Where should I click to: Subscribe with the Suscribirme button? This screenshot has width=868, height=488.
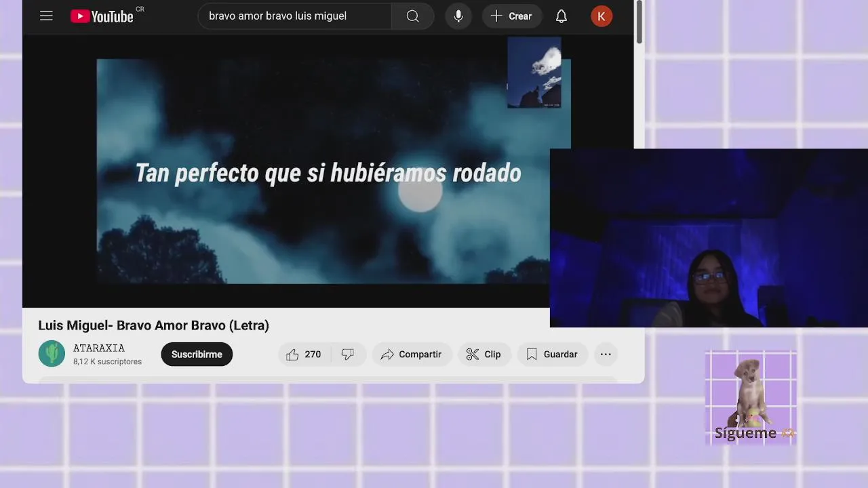tap(197, 354)
